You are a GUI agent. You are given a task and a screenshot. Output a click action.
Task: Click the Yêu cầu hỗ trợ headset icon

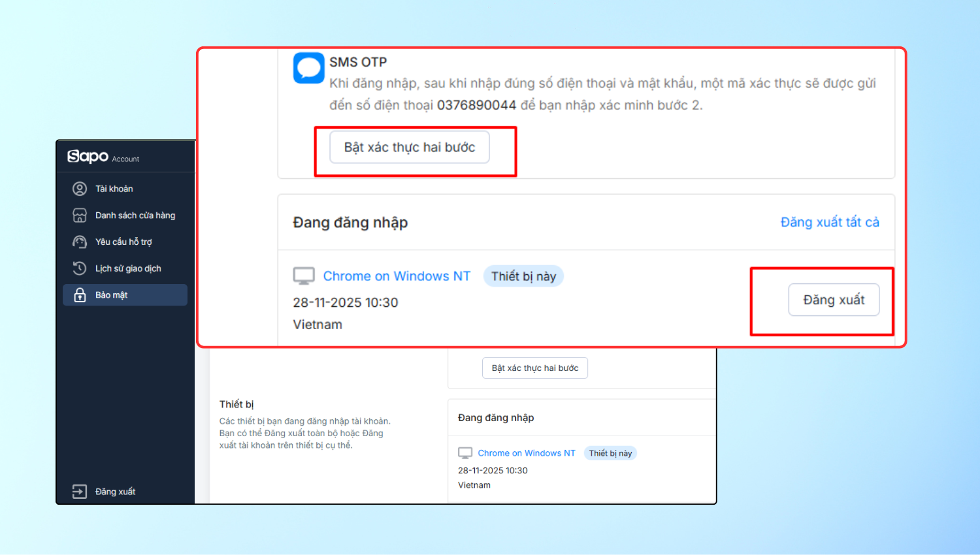tap(80, 242)
